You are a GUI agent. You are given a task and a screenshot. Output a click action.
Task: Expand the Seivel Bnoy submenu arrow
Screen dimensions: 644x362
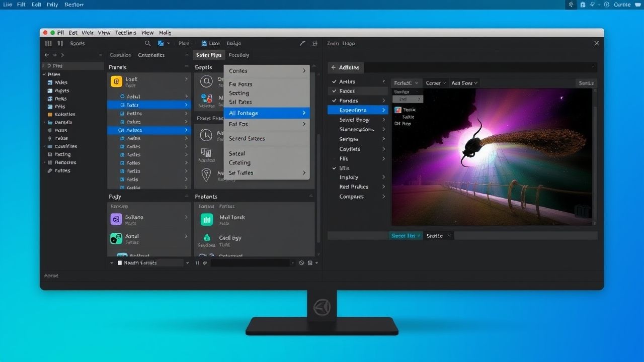(383, 120)
